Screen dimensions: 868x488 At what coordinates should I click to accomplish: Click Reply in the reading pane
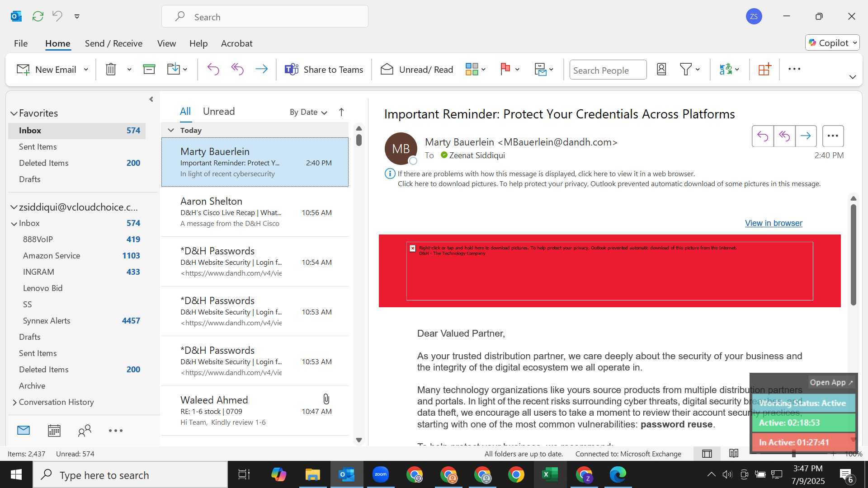point(763,136)
